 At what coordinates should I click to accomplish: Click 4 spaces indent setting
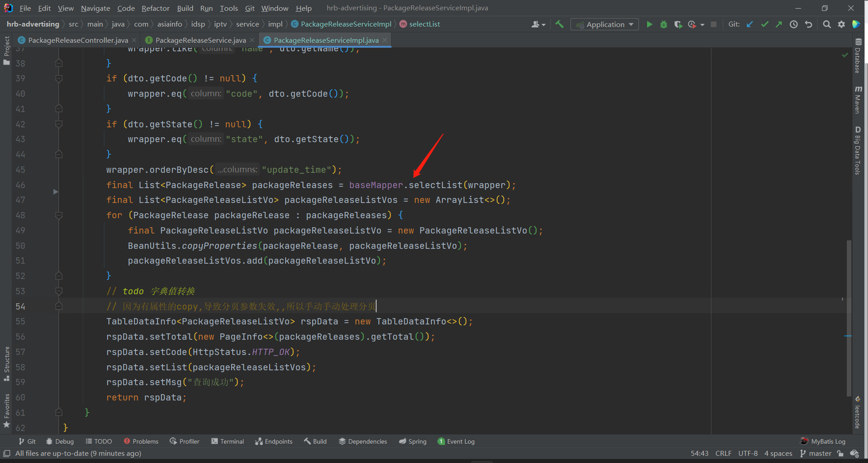click(x=778, y=454)
